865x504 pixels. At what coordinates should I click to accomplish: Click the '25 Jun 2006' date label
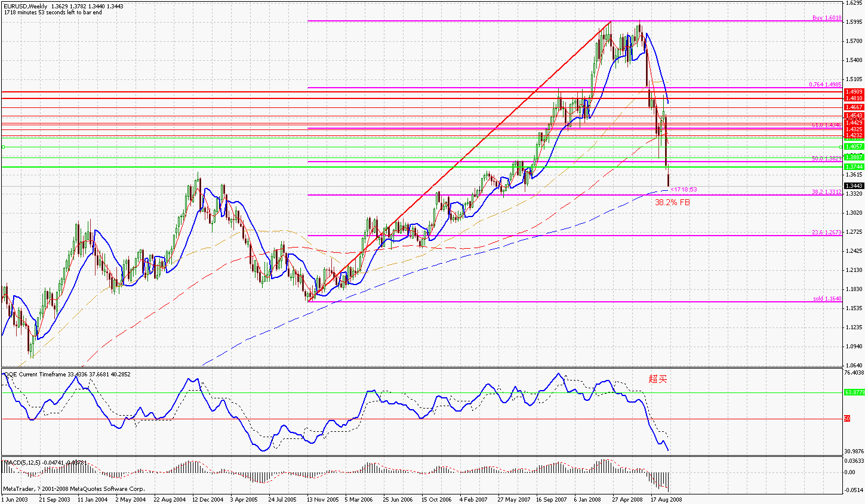pyautogui.click(x=398, y=500)
